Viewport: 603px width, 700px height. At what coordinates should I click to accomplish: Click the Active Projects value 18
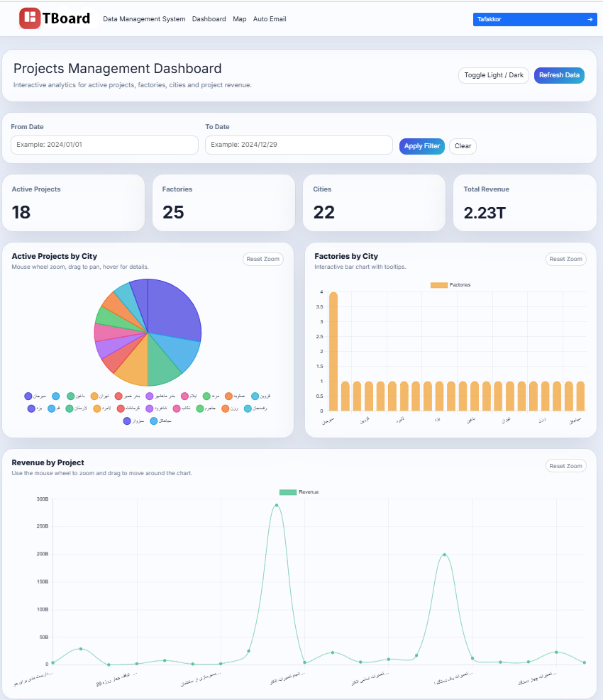point(21,212)
